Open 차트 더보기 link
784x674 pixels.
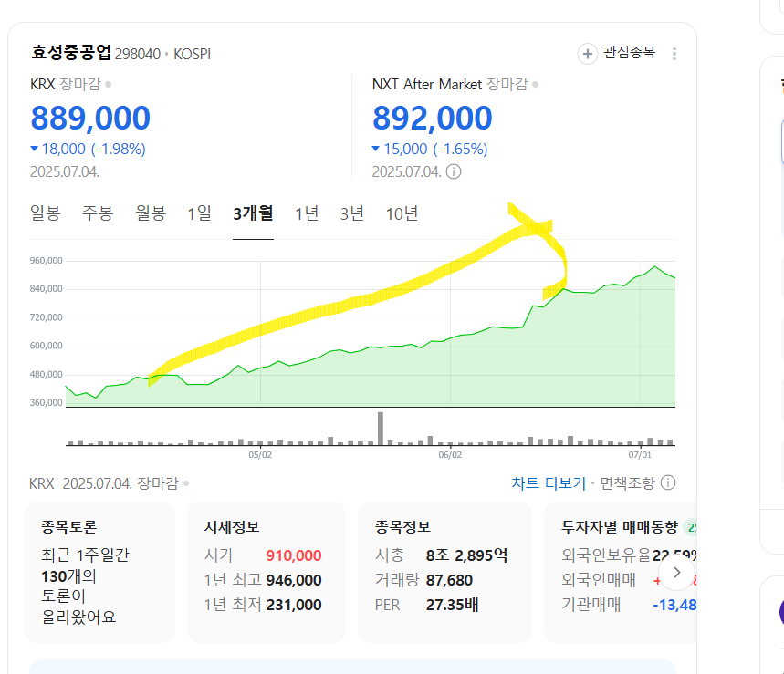click(x=549, y=483)
